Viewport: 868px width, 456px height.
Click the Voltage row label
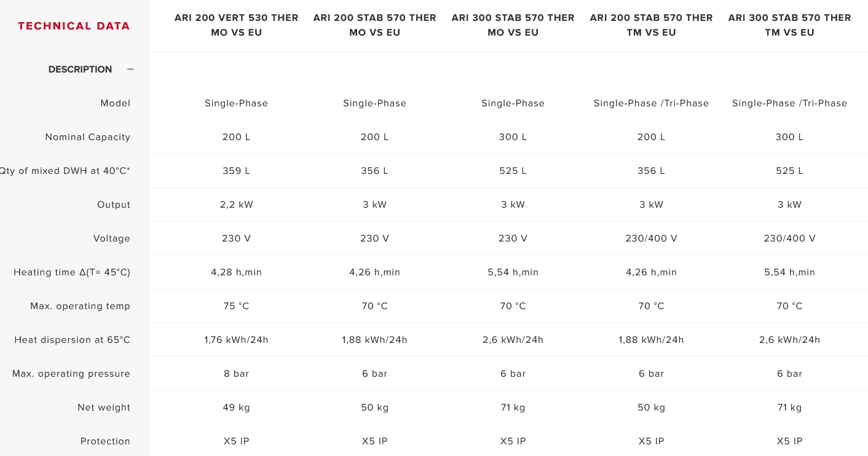[x=111, y=238]
